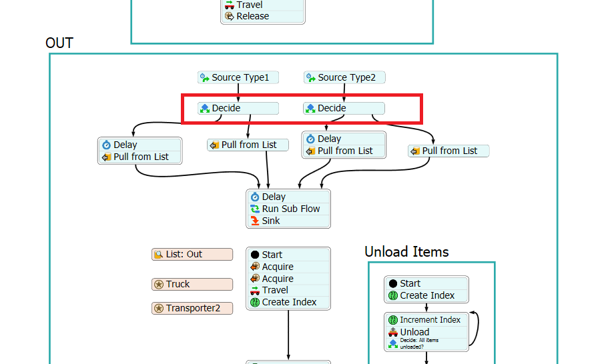Click the Source Type2 activity icon
The height and width of the screenshot is (364, 610).
311,78
